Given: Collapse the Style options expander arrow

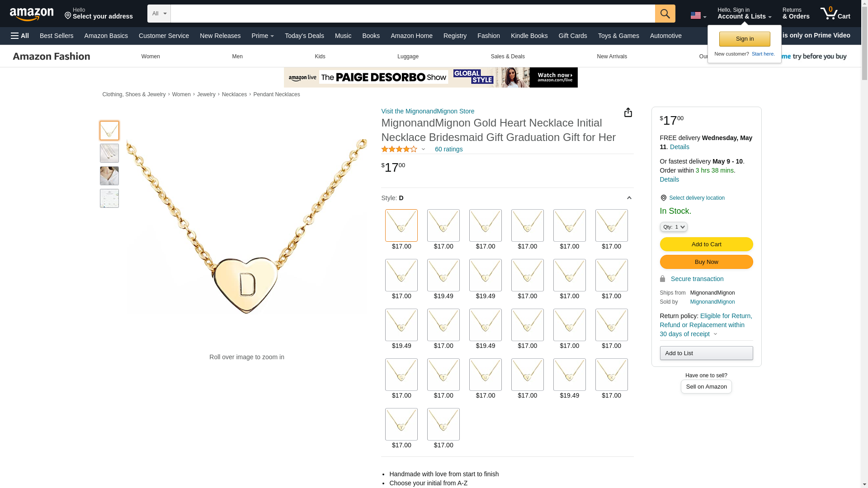Looking at the screenshot, I should [629, 198].
